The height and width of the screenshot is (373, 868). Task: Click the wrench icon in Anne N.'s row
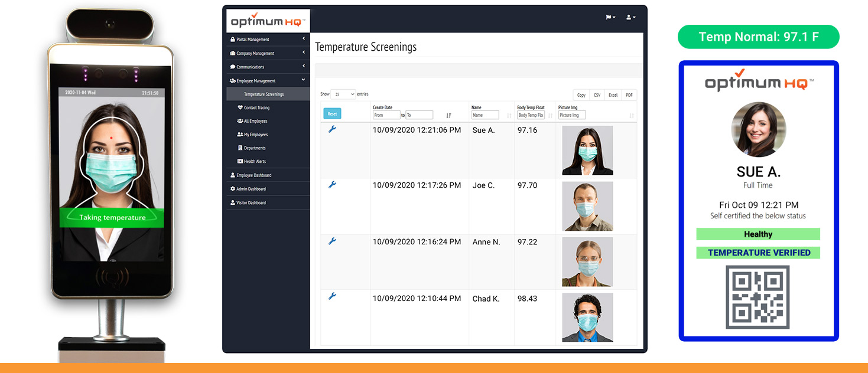click(x=332, y=241)
